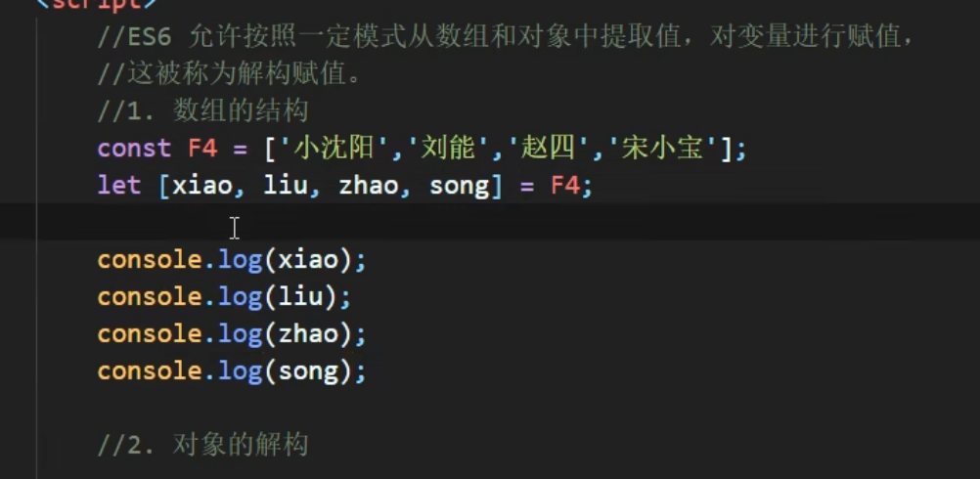Click the 'let' keyword

pos(118,186)
